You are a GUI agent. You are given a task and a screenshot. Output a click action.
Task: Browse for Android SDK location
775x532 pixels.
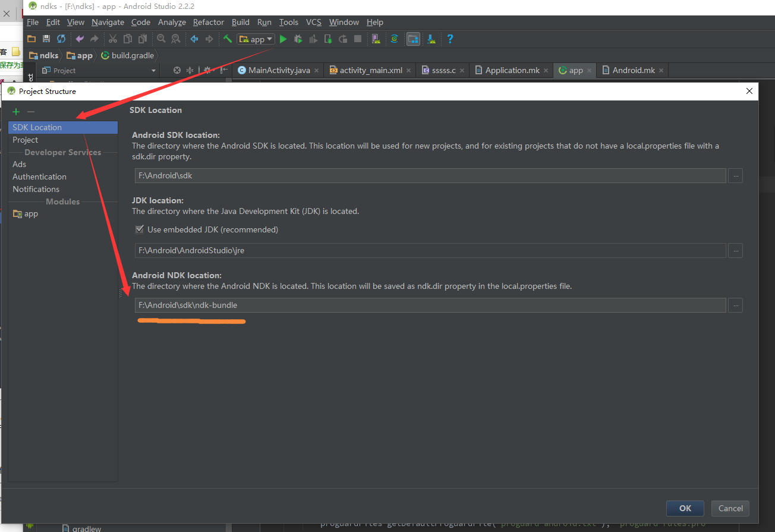(x=736, y=176)
